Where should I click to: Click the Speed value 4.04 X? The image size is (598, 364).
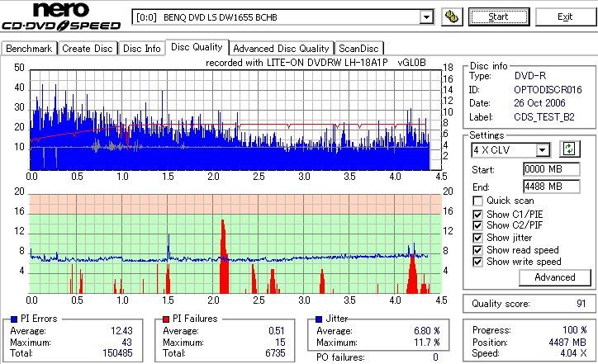[573, 353]
